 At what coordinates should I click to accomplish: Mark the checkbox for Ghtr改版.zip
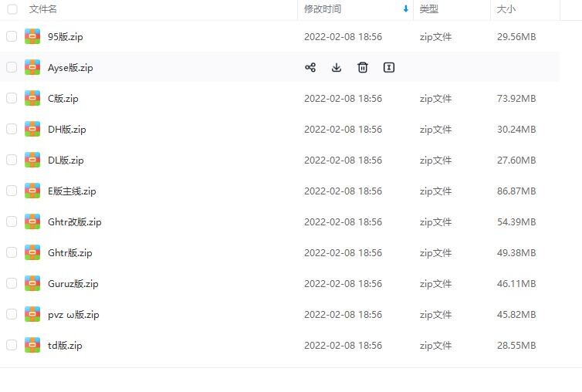point(12,221)
